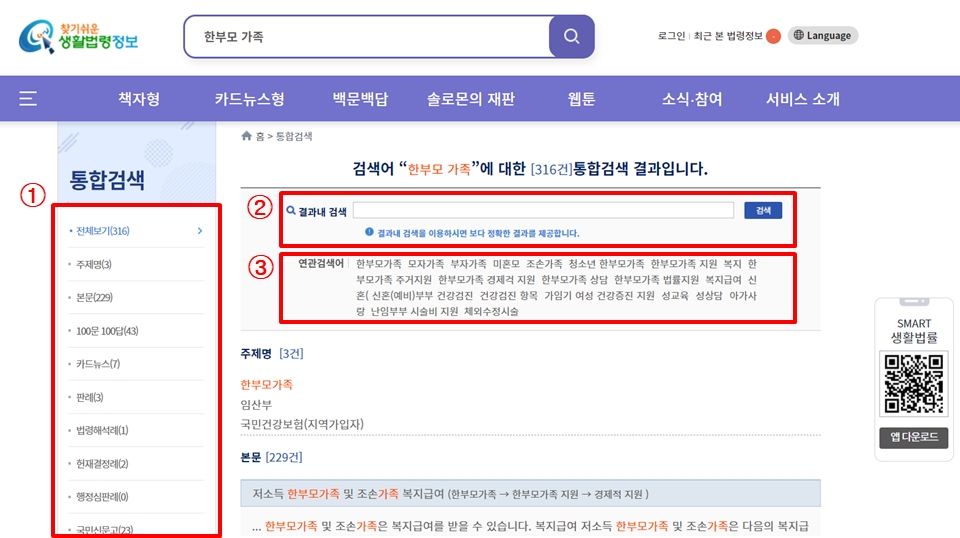960x538 pixels.
Task: Click the orange recent-laws count badge
Action: tap(773, 37)
